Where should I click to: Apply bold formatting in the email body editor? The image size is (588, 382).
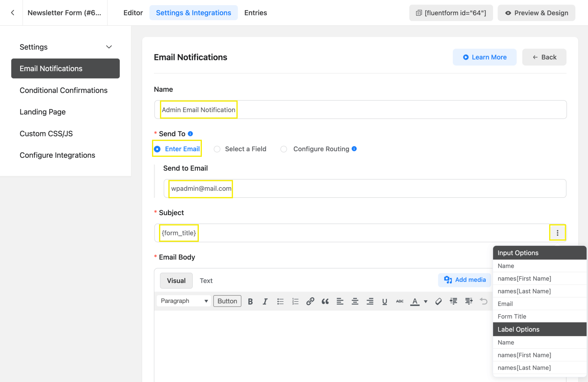point(250,301)
